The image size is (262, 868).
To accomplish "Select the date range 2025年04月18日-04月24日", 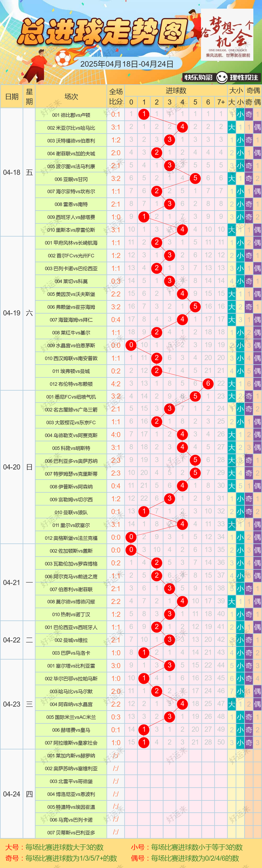I will (127, 64).
